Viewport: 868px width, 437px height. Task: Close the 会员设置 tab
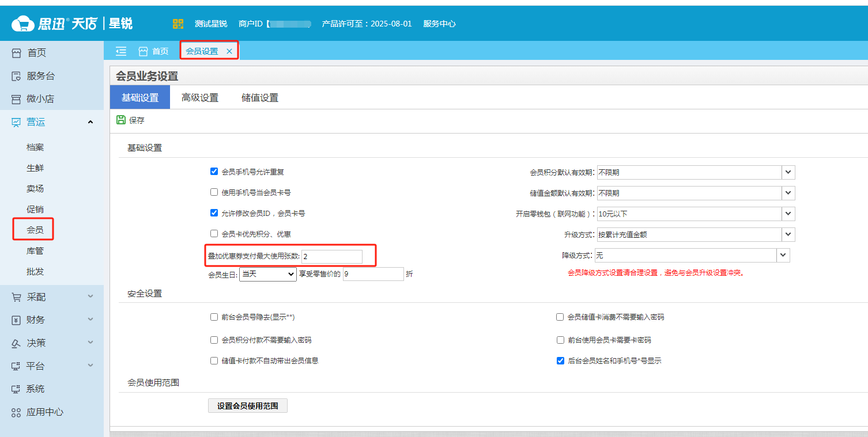click(x=229, y=51)
